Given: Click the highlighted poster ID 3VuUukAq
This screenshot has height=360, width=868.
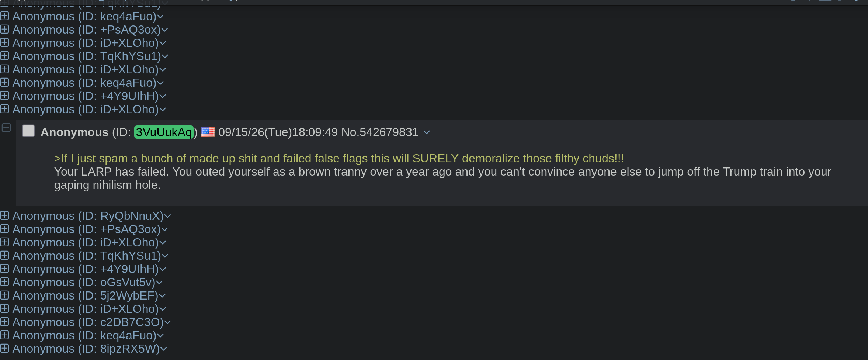Looking at the screenshot, I should 164,132.
